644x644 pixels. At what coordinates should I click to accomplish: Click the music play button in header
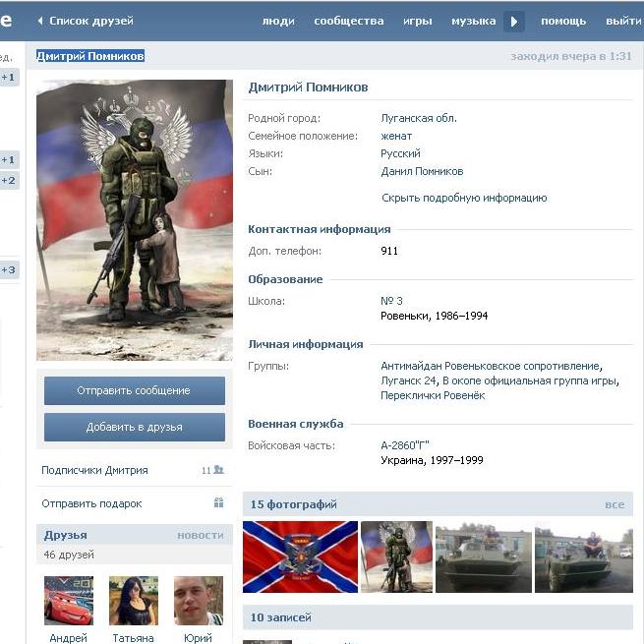(514, 22)
